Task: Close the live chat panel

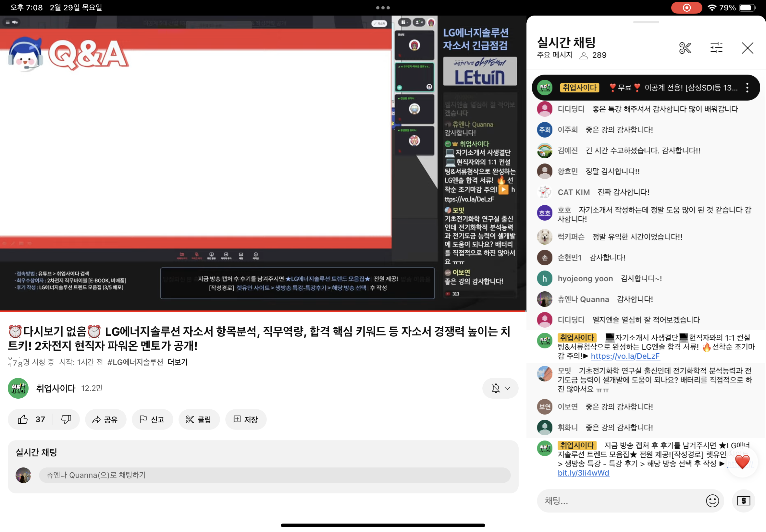Action: [x=747, y=48]
